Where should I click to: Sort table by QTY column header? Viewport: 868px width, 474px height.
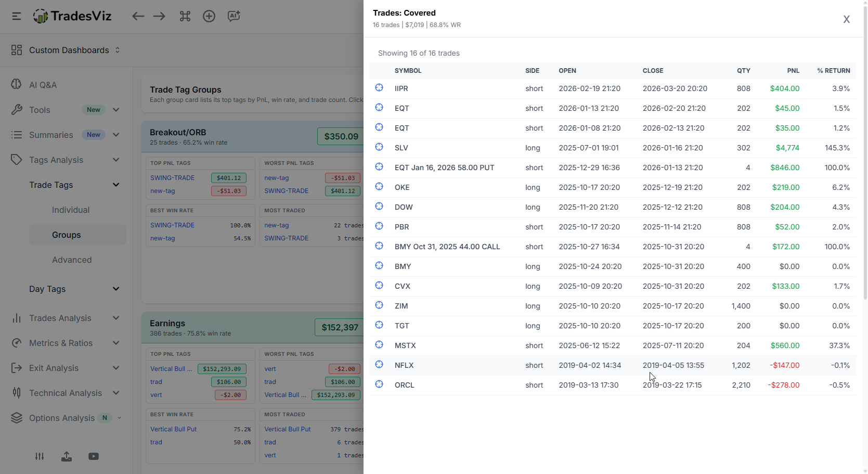point(743,71)
